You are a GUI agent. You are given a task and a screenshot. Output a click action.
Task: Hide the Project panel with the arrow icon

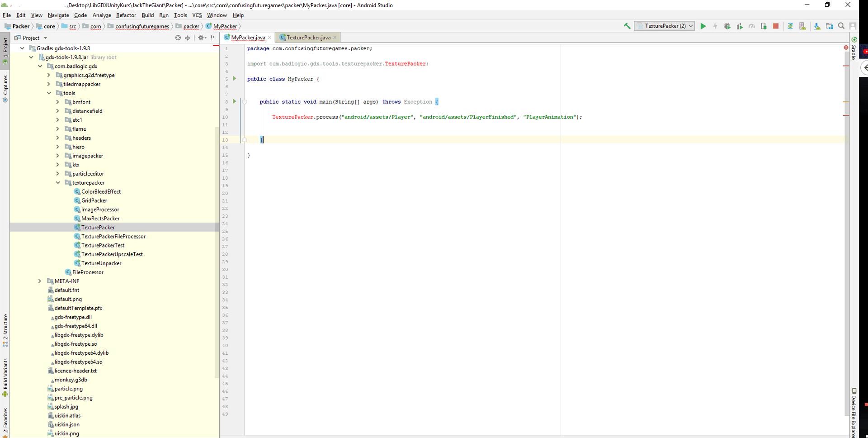coord(213,38)
